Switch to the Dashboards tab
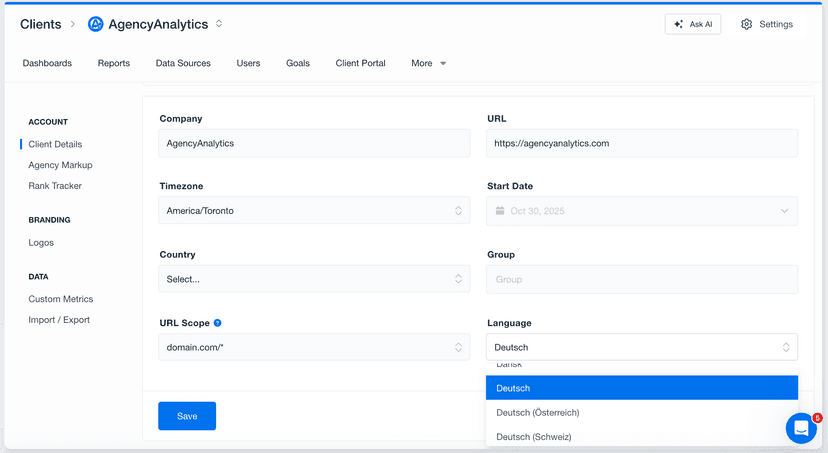This screenshot has width=828, height=453. click(x=47, y=63)
